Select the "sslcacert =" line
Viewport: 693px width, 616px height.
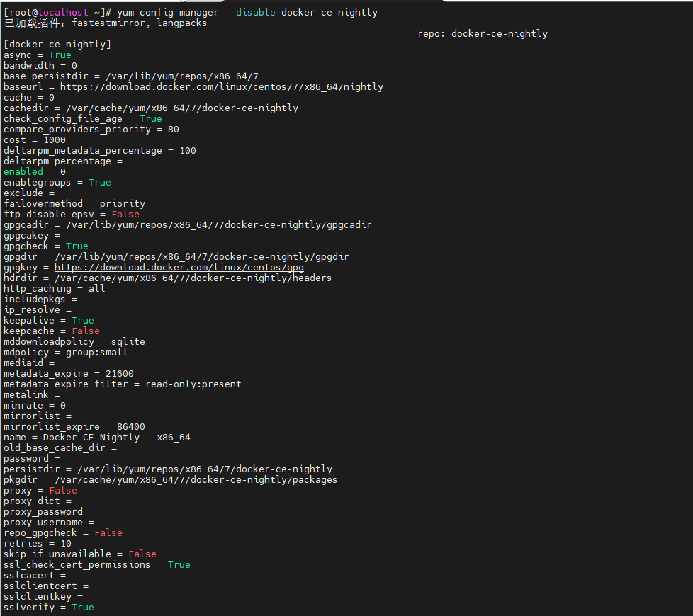click(35, 576)
